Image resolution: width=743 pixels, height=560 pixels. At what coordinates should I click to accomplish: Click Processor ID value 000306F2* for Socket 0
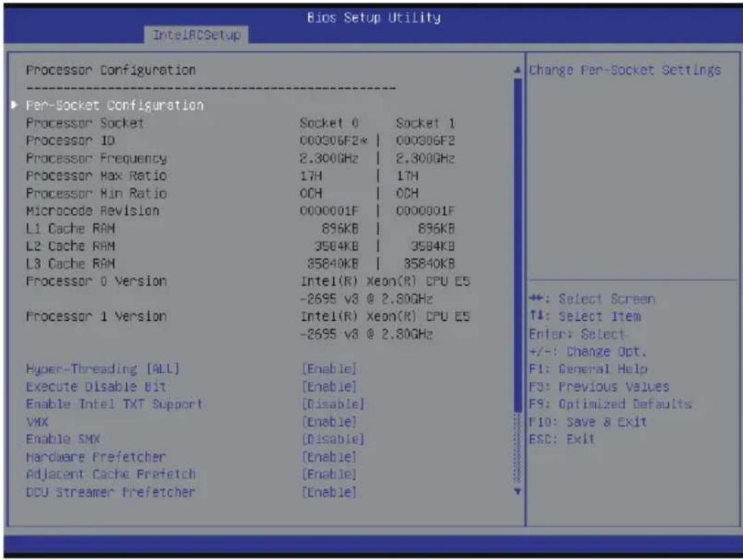(333, 141)
